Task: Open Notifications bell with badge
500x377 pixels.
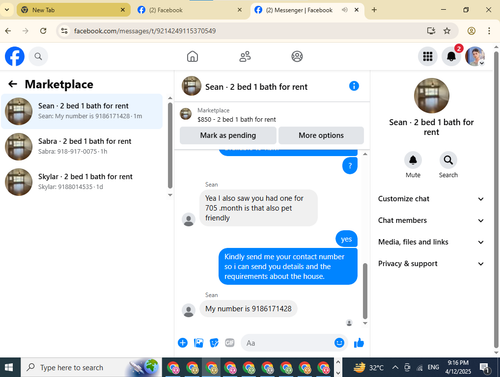Action: point(451,56)
